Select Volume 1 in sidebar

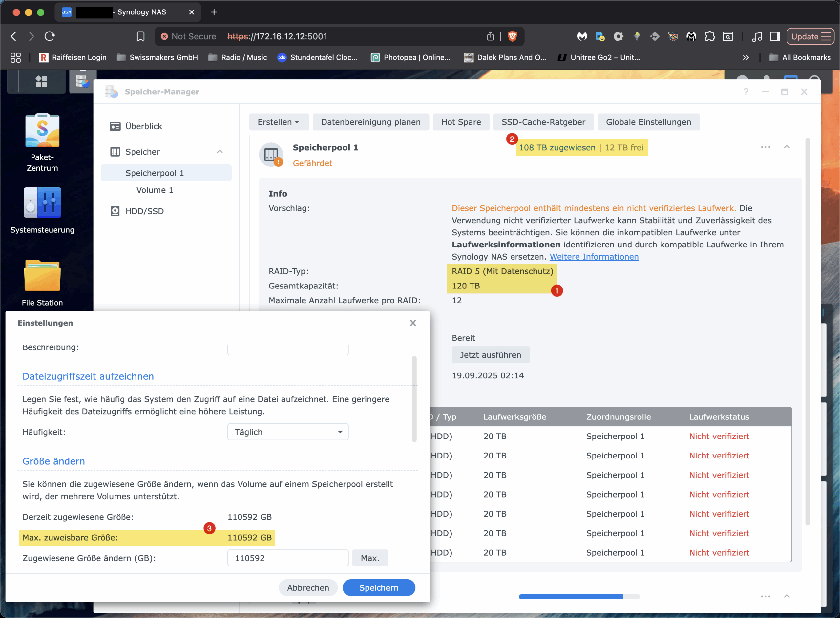pos(155,190)
